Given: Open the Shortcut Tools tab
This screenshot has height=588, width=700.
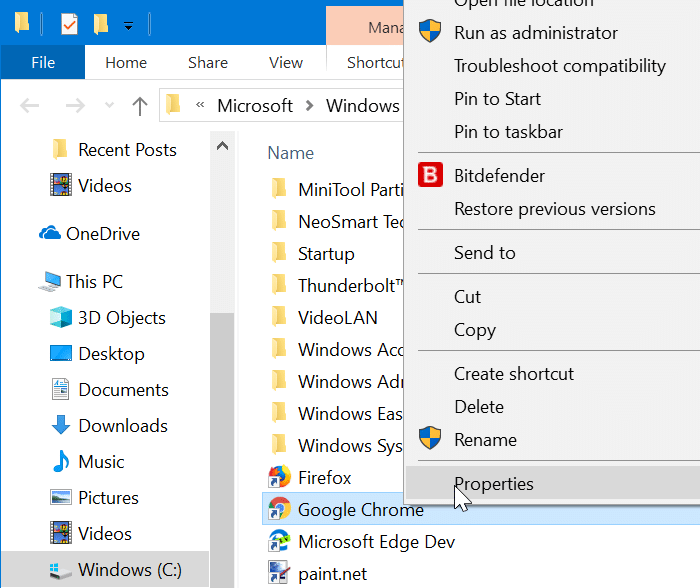Looking at the screenshot, I should click(x=375, y=63).
